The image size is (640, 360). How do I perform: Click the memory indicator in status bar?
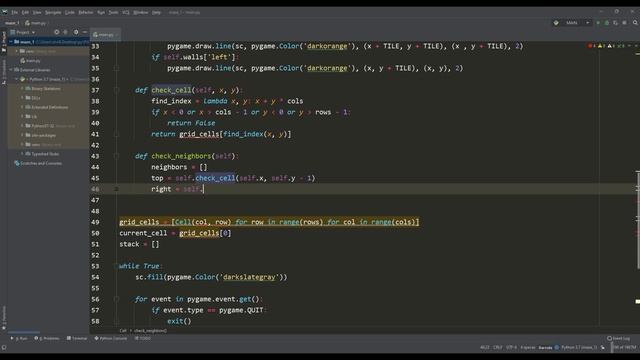(x=624, y=347)
